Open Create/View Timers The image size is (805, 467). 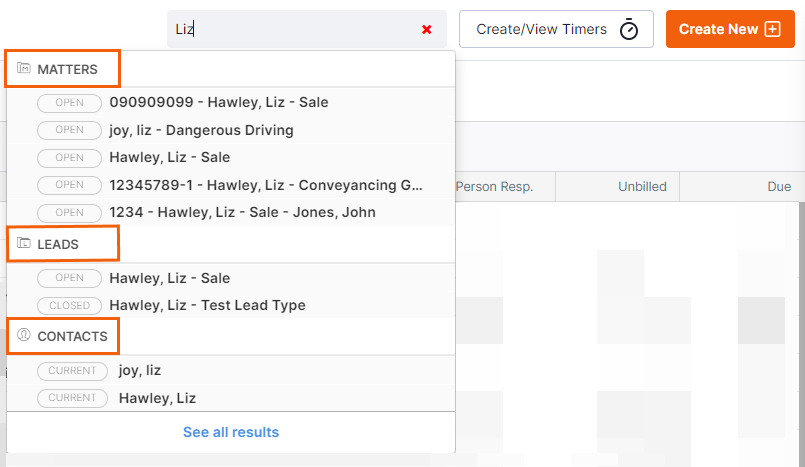click(x=556, y=29)
